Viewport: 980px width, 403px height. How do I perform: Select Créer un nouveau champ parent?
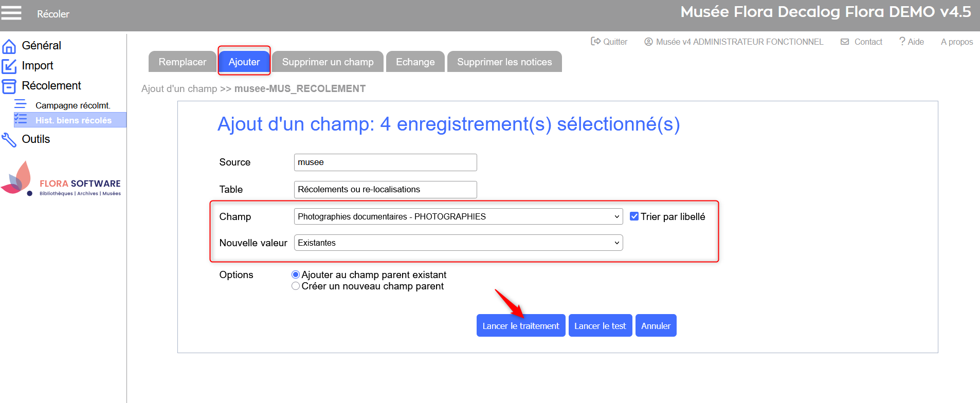(x=296, y=286)
